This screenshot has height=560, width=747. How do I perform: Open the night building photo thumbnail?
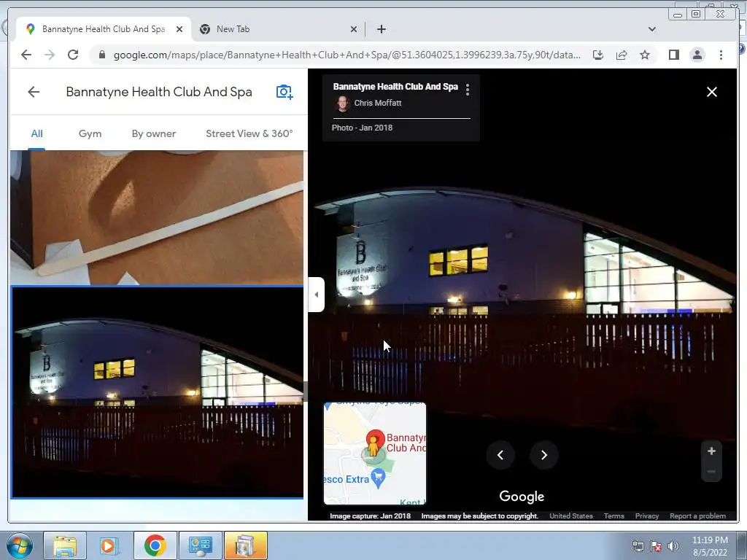157,392
